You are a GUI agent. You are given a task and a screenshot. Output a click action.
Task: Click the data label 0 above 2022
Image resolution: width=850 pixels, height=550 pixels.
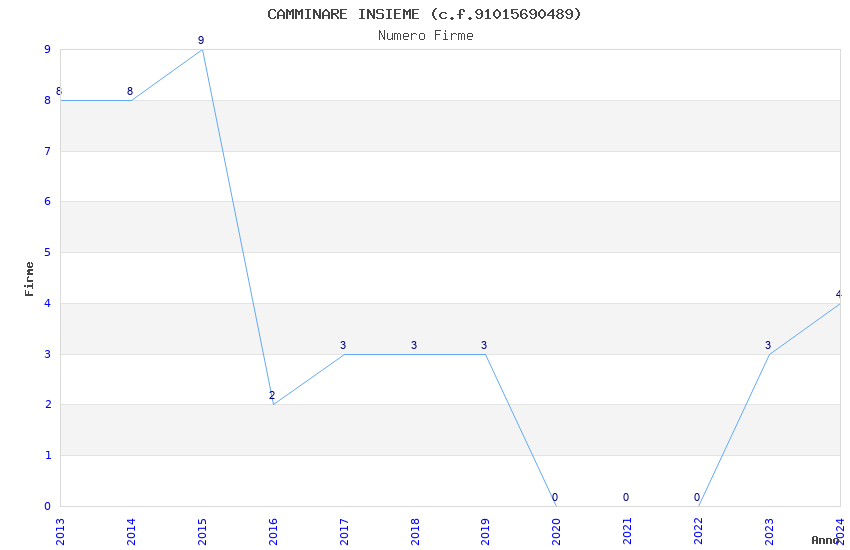pyautogui.click(x=697, y=497)
